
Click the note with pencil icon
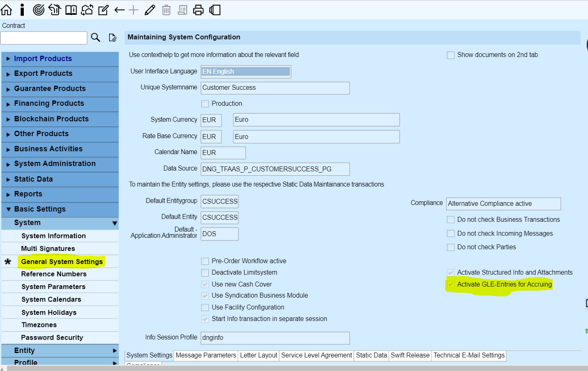tap(103, 10)
